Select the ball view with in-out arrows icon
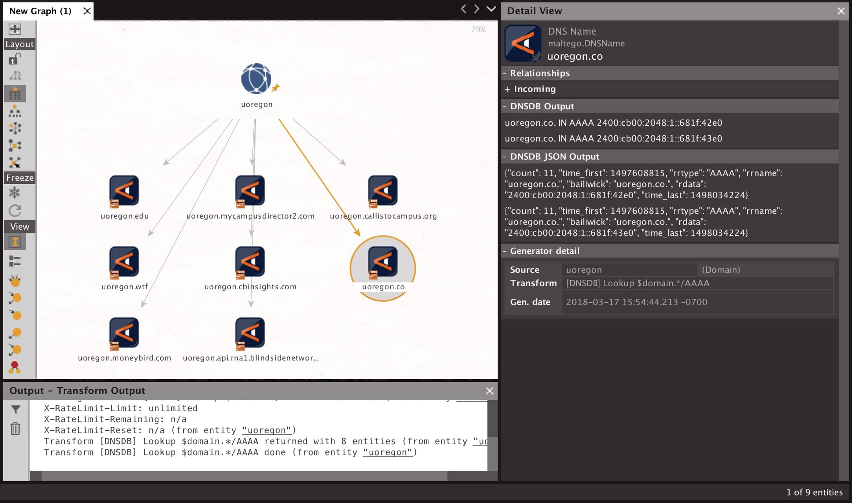The height and width of the screenshot is (504, 853). point(15,298)
